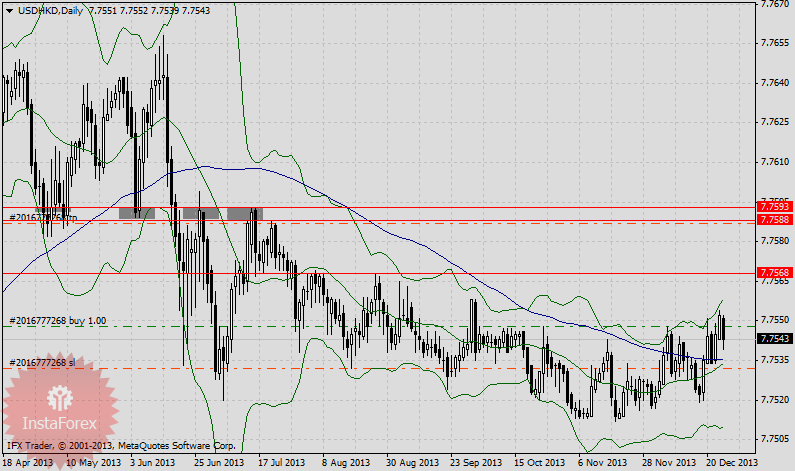Select the USDHKD,Daily chart title

[51, 10]
